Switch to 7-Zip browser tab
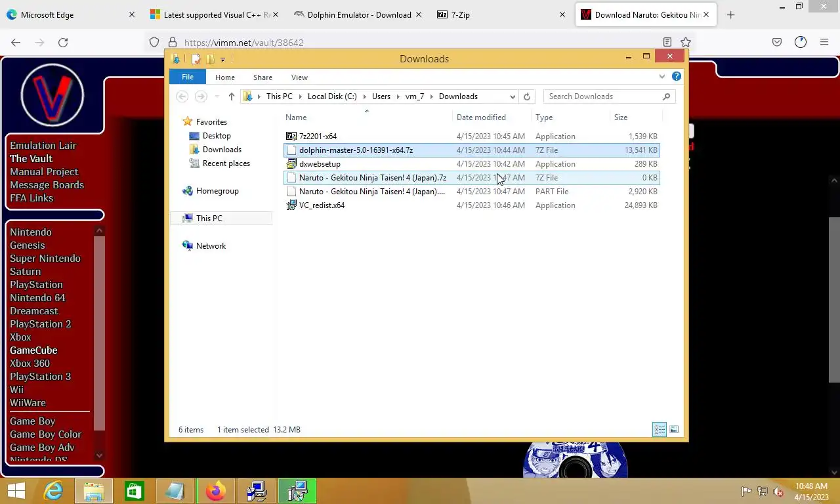Screen dimensions: 840x504 [x=501, y=14]
